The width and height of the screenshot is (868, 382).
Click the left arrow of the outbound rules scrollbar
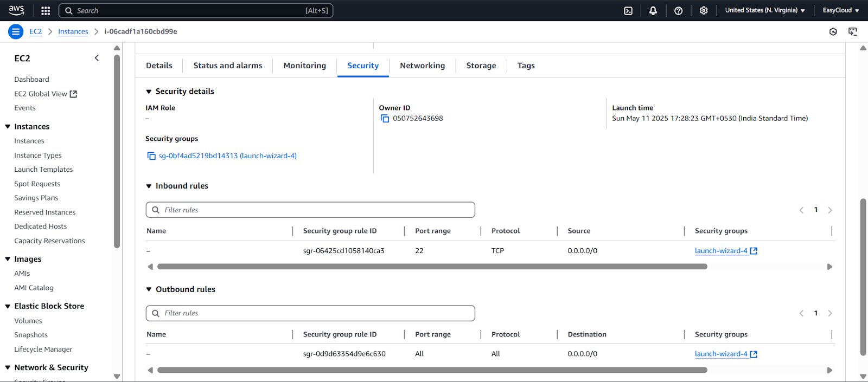[150, 370]
